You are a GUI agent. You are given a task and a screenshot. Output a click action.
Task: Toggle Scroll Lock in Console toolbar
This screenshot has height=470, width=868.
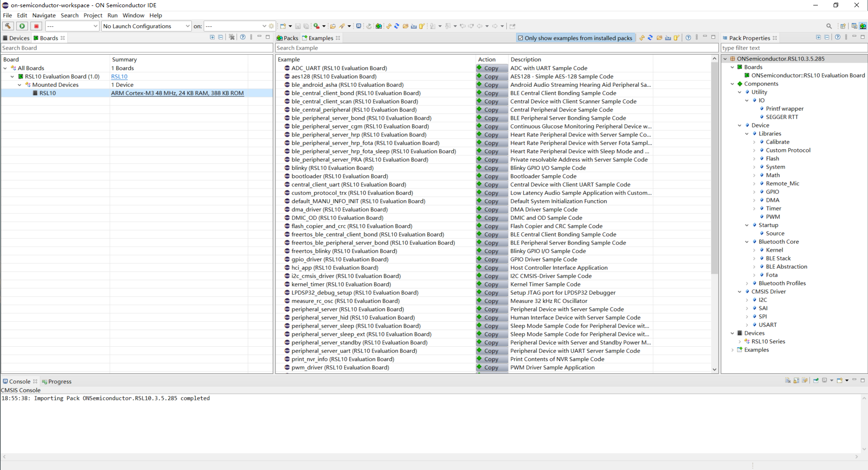click(x=796, y=381)
